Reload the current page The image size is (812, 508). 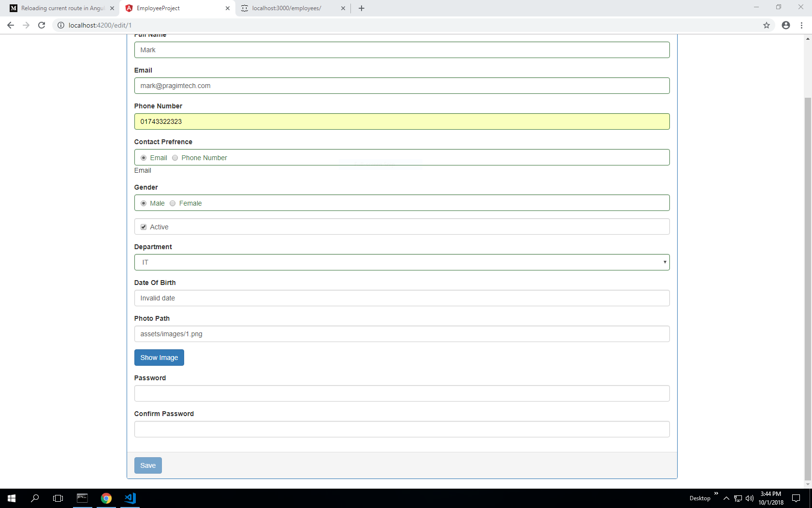42,25
